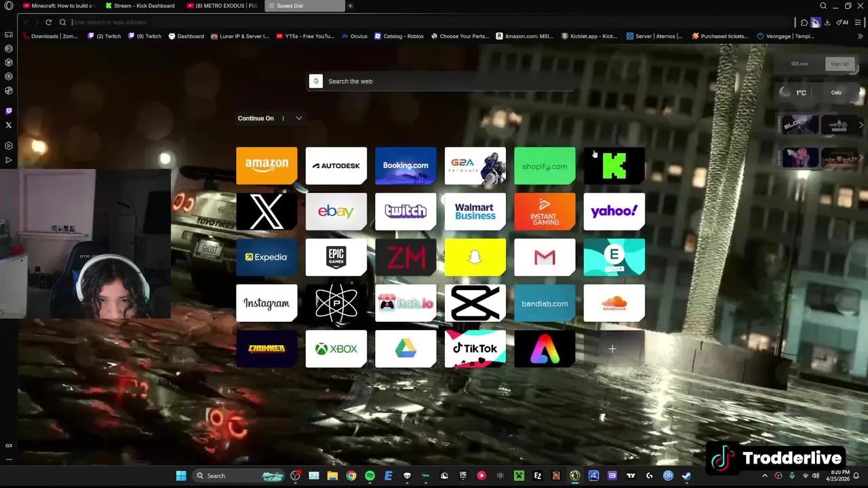868x488 pixels.
Task: Search tabs with the magnifier icon
Action: [823, 6]
